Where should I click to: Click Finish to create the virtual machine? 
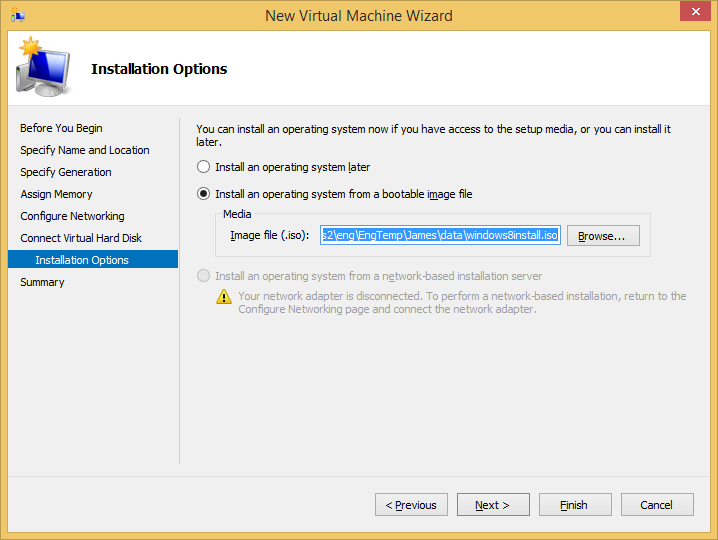(x=575, y=505)
